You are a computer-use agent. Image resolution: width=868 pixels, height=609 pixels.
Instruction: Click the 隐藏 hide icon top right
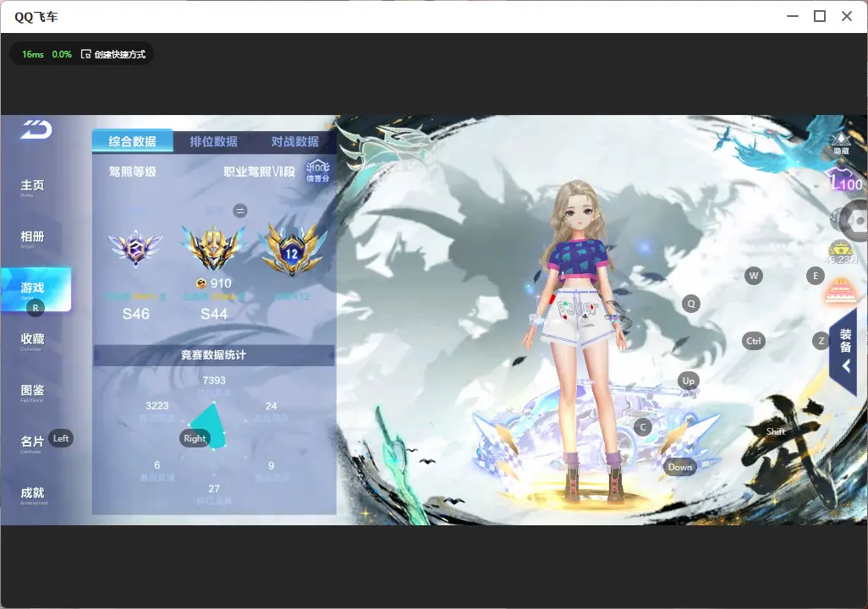point(842,144)
